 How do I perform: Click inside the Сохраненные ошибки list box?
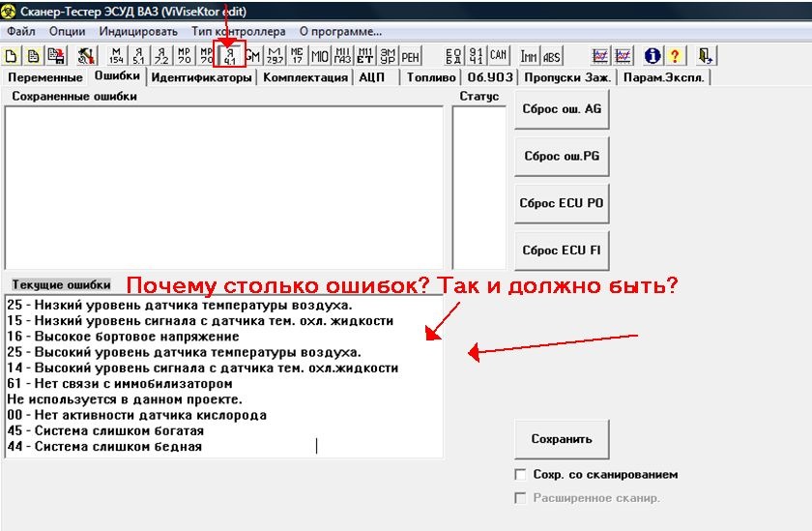pyautogui.click(x=223, y=188)
